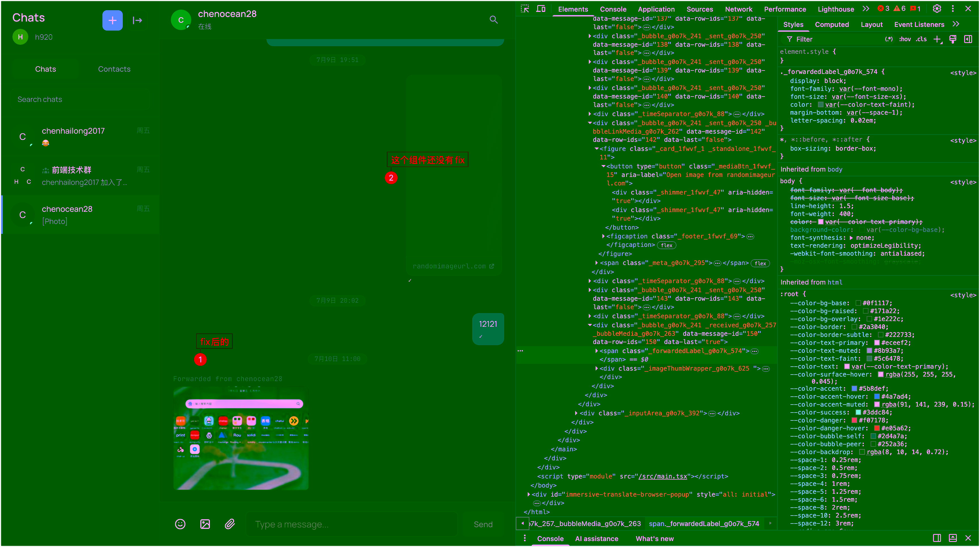Viewport: 980px width, 547px height.
Task: Open the Event Listeners tab
Action: (x=919, y=24)
